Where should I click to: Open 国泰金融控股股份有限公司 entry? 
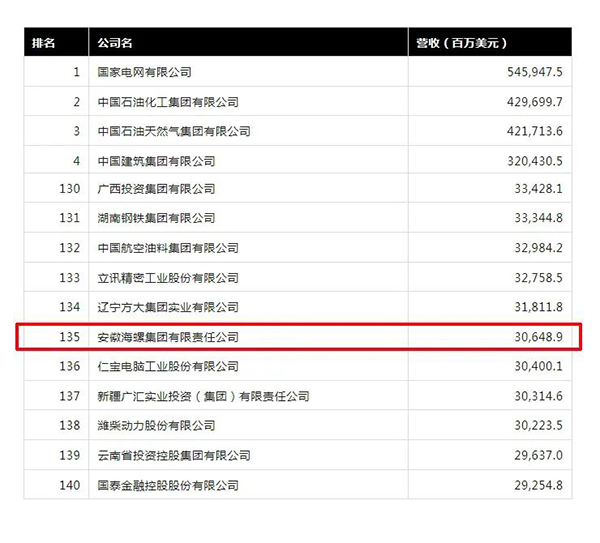pos(168,485)
